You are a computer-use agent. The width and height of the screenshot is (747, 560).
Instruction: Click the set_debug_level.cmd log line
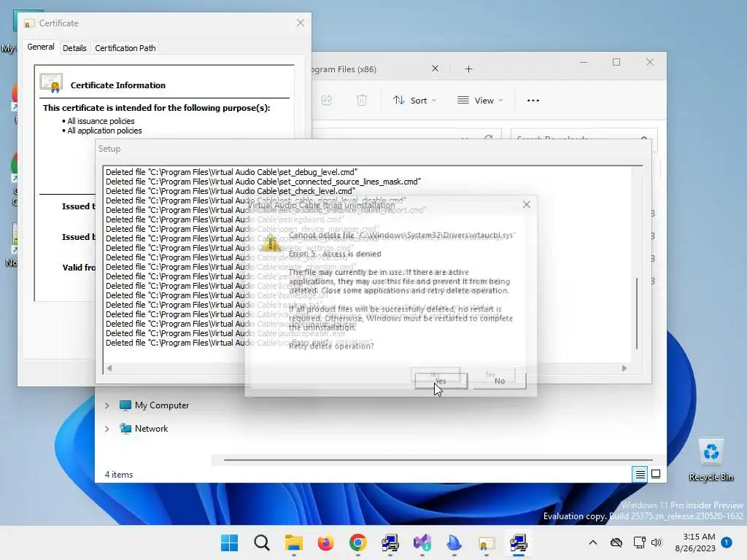tap(231, 172)
